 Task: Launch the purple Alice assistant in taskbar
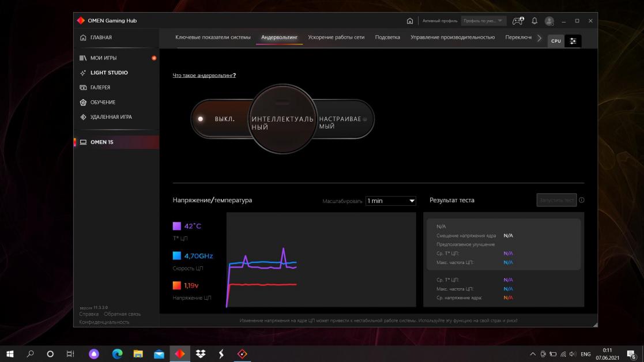(94, 354)
